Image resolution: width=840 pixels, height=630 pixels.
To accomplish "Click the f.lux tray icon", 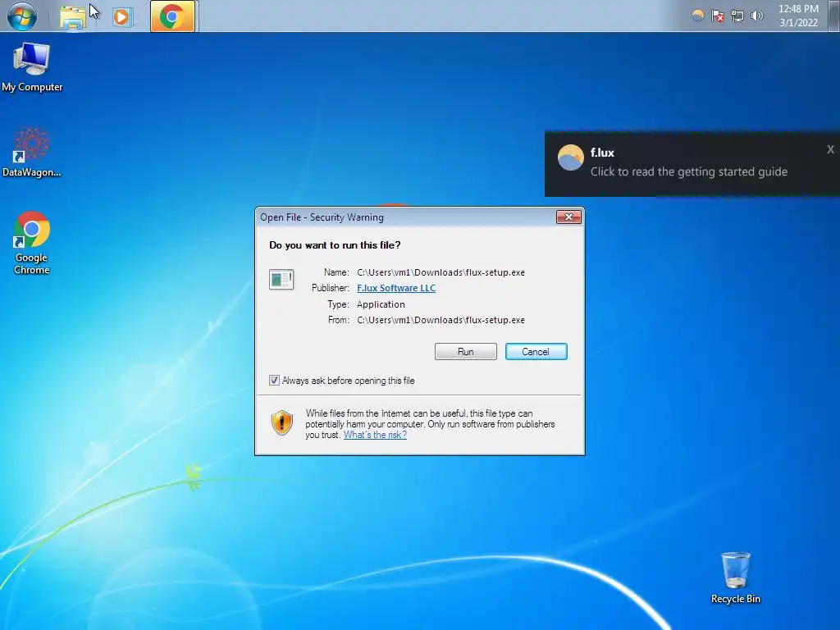I will click(697, 16).
